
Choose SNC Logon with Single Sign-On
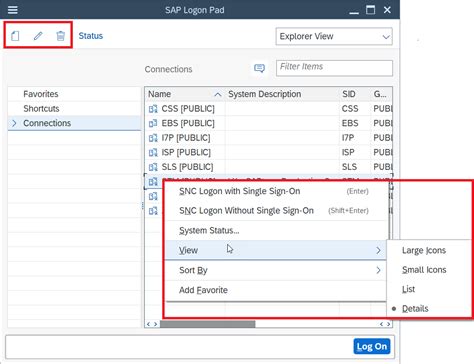(x=277, y=191)
